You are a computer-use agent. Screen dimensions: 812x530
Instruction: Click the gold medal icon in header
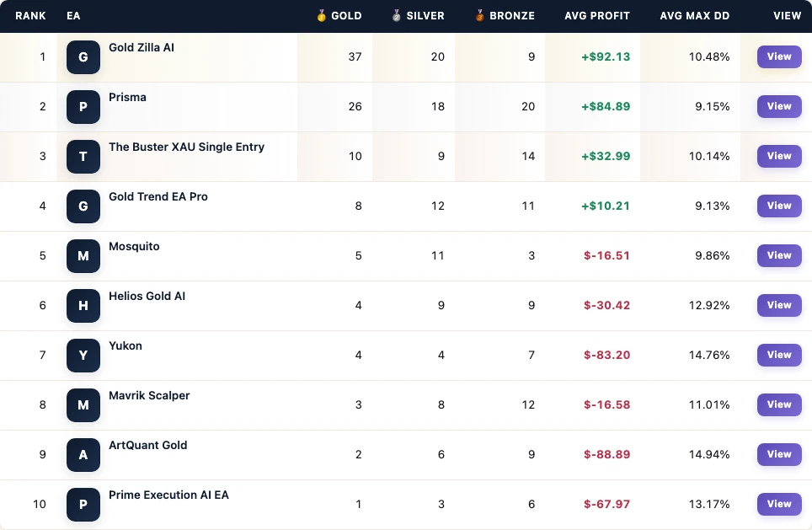click(x=321, y=16)
